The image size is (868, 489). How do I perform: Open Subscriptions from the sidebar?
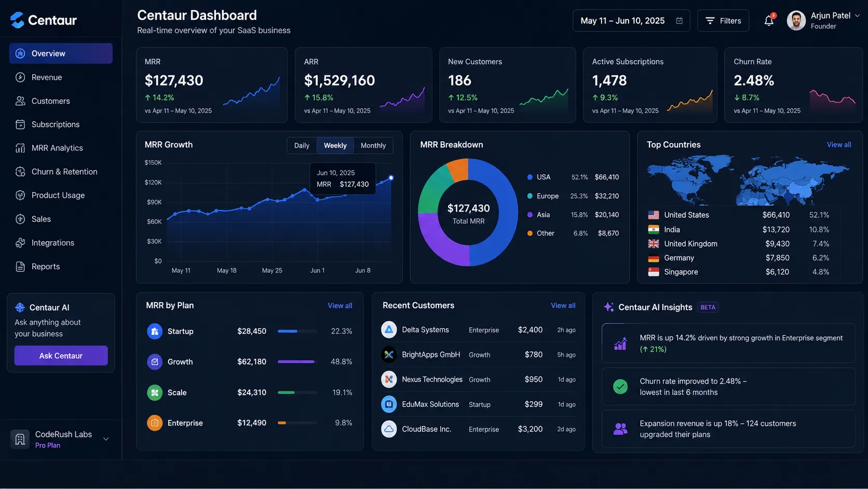(x=61, y=125)
